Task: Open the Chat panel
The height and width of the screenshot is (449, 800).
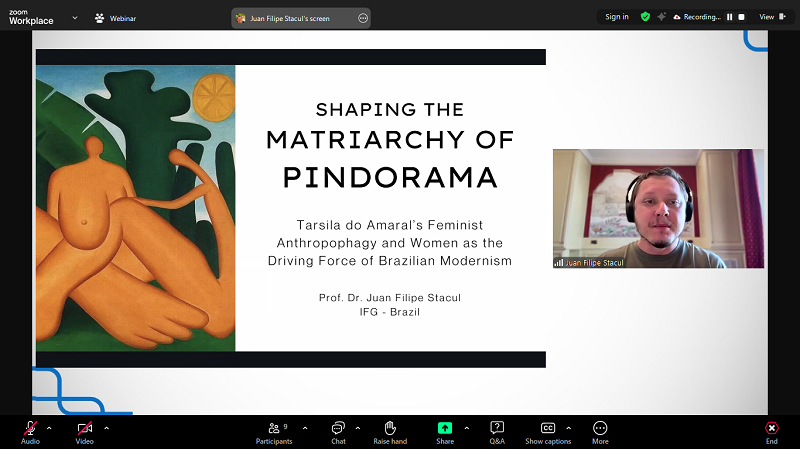Action: [x=338, y=428]
